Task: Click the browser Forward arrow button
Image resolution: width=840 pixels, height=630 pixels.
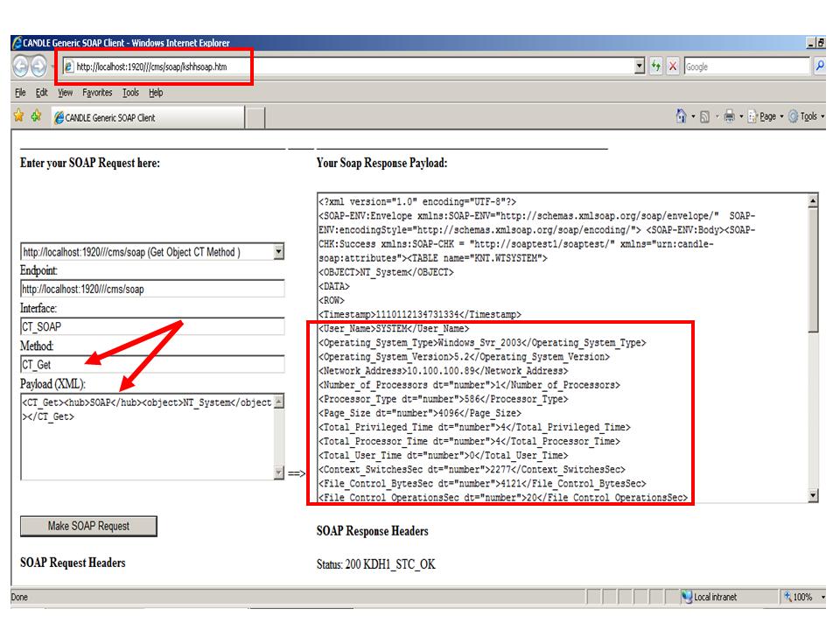Action: (x=38, y=66)
